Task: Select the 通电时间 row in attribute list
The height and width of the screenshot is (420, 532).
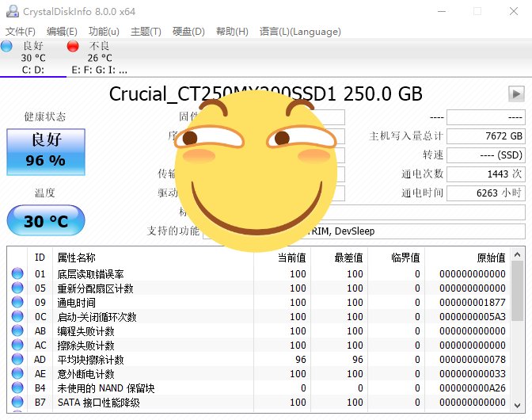Action: coord(259,302)
